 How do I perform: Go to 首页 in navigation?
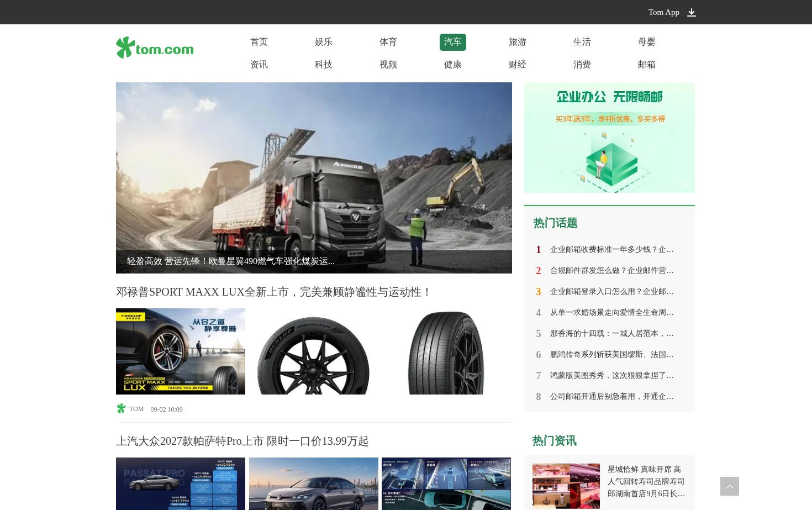pyautogui.click(x=259, y=42)
